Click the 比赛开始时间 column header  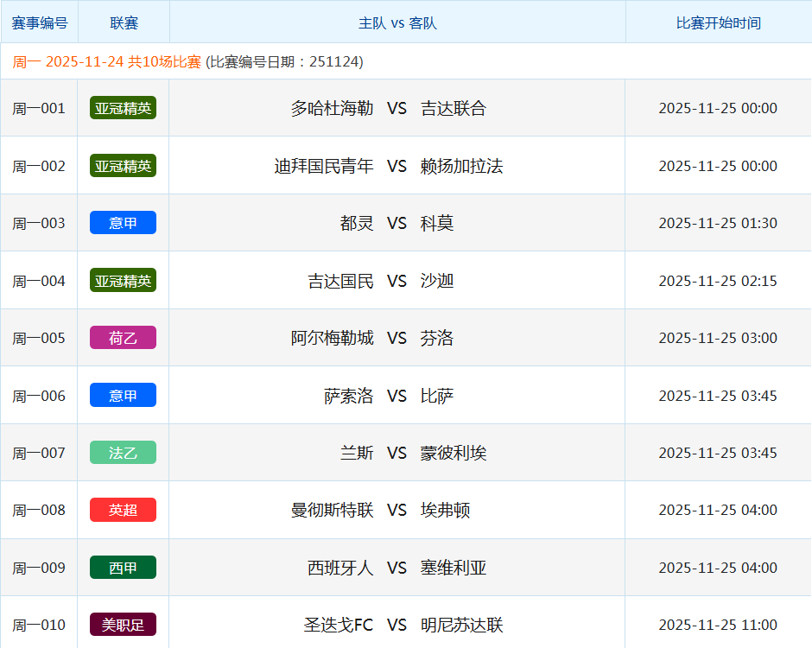[x=718, y=22]
